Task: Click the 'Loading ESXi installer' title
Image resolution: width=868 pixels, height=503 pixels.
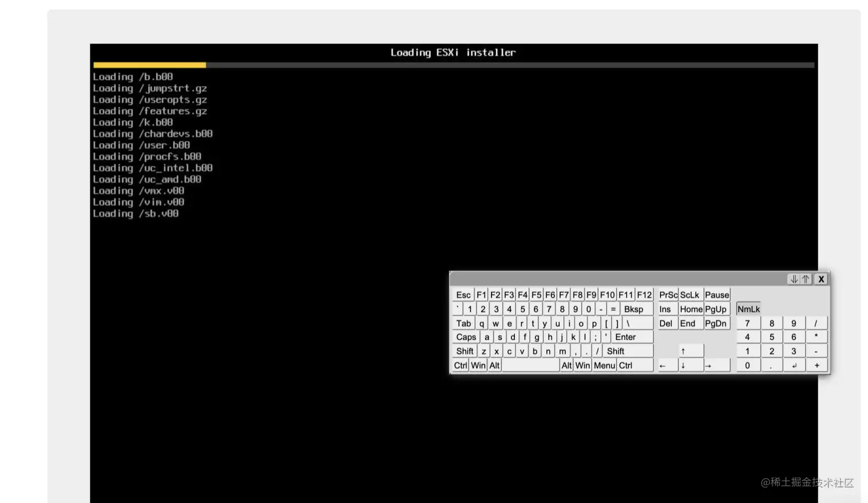Action: [453, 52]
